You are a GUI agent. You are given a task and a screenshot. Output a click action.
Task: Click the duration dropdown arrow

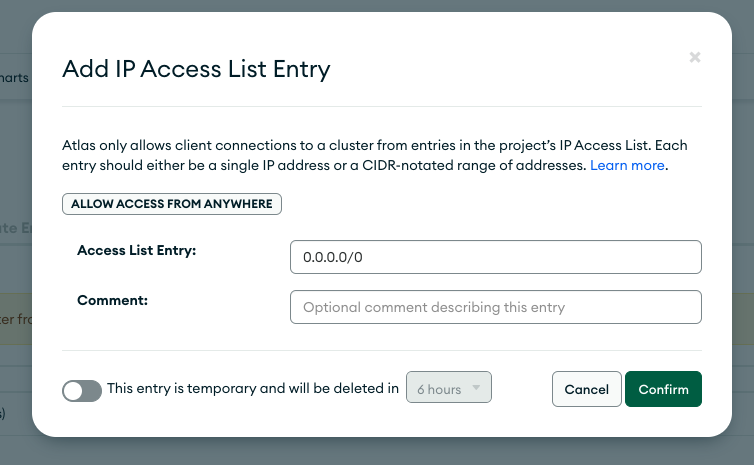click(x=476, y=388)
